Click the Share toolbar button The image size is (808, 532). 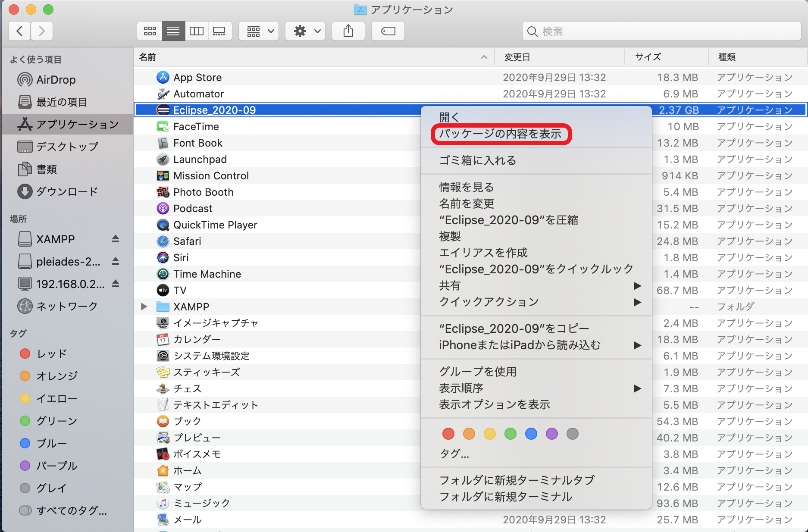click(348, 31)
